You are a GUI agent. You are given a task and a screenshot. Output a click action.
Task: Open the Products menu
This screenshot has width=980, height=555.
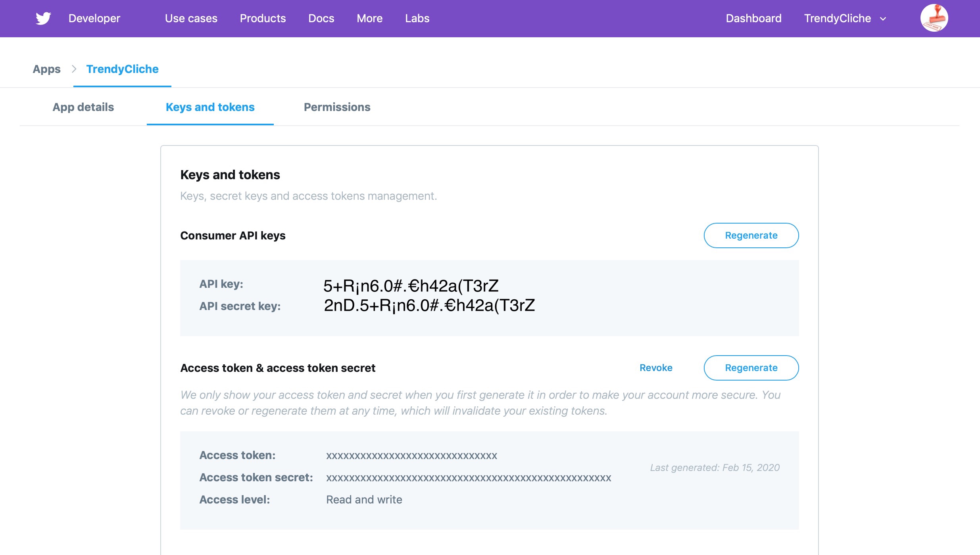point(263,18)
